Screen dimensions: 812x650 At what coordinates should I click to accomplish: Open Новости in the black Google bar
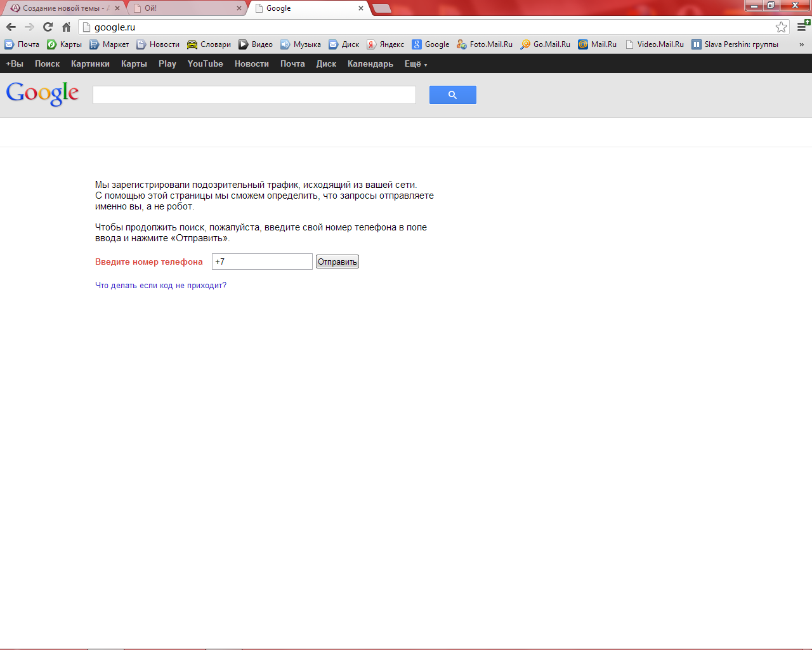tap(252, 63)
